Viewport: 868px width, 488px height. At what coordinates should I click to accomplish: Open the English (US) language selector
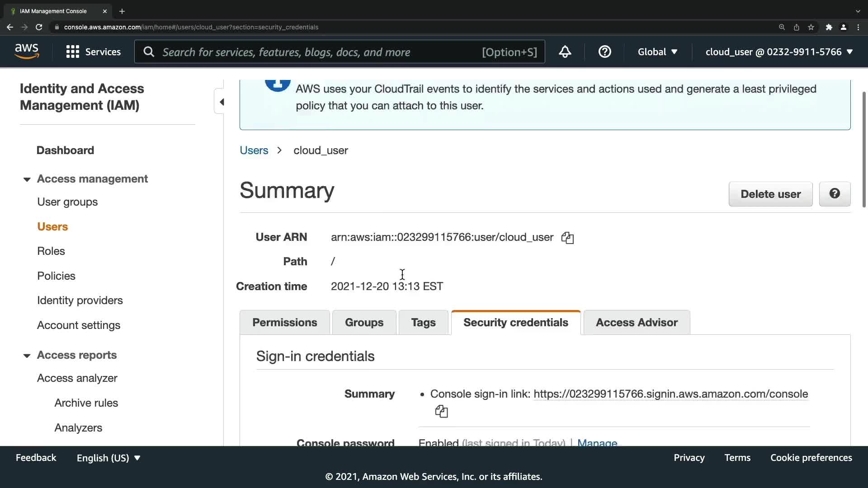point(108,458)
